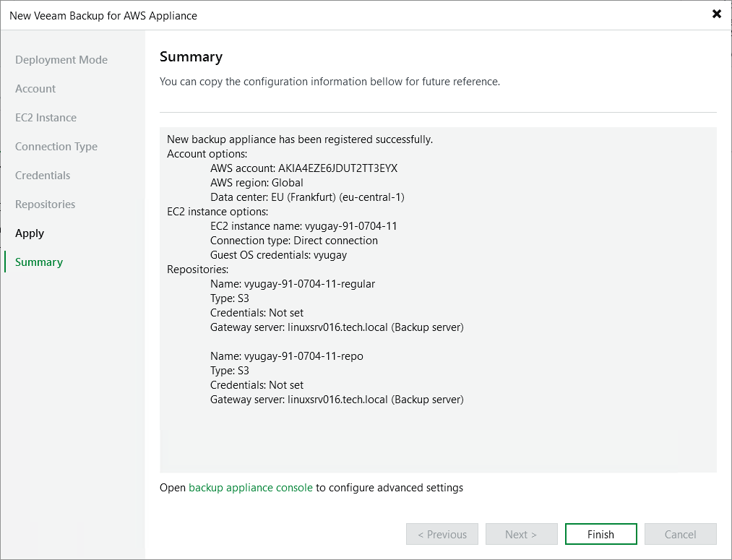Open the Apply step
732x560 pixels.
pyautogui.click(x=29, y=233)
